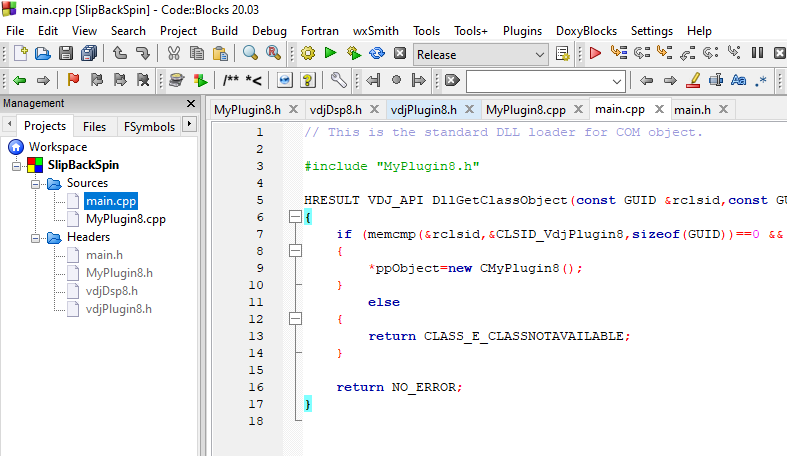Collapse the Sources folder in project tree

tap(36, 184)
